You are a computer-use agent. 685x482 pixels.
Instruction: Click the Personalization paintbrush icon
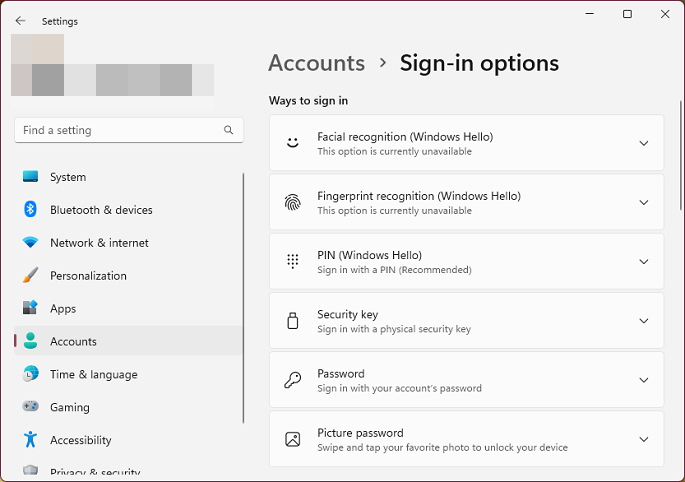point(30,275)
